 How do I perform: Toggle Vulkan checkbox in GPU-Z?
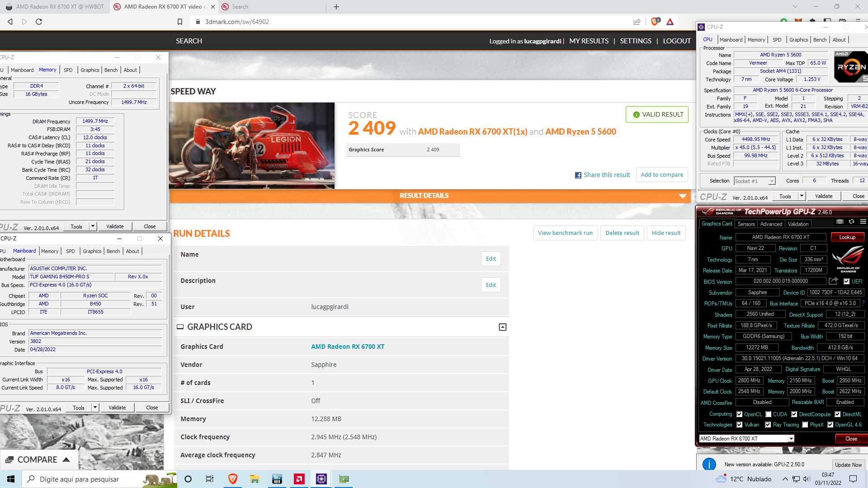(x=740, y=425)
